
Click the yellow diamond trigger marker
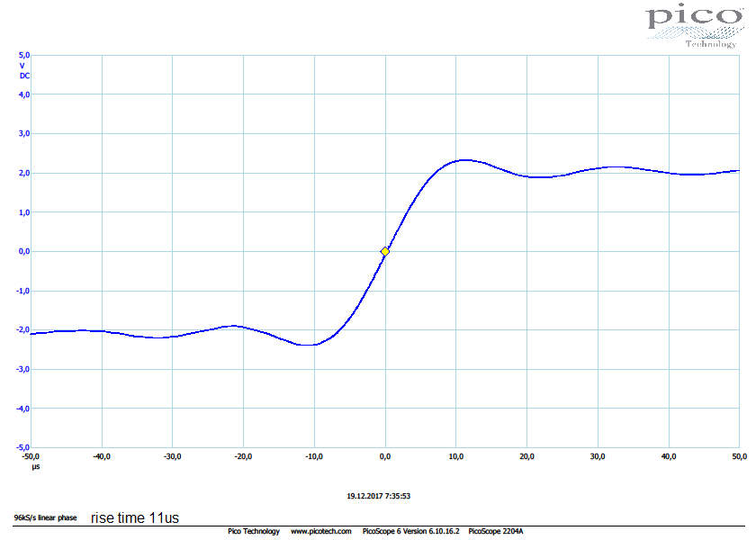click(385, 252)
